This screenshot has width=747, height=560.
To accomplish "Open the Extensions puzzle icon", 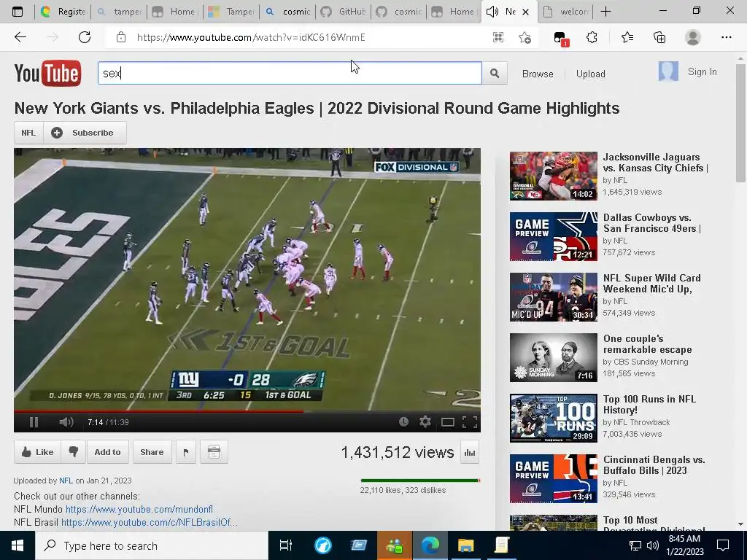I will [x=592, y=37].
